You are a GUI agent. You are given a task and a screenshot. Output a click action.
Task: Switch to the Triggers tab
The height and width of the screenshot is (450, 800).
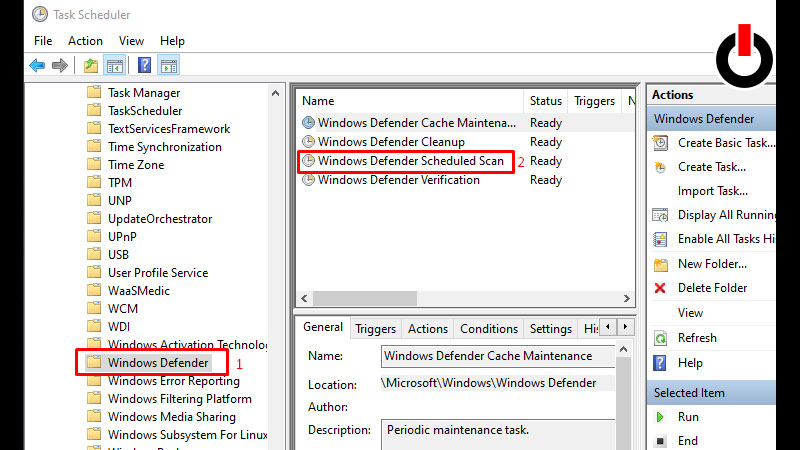[376, 329]
